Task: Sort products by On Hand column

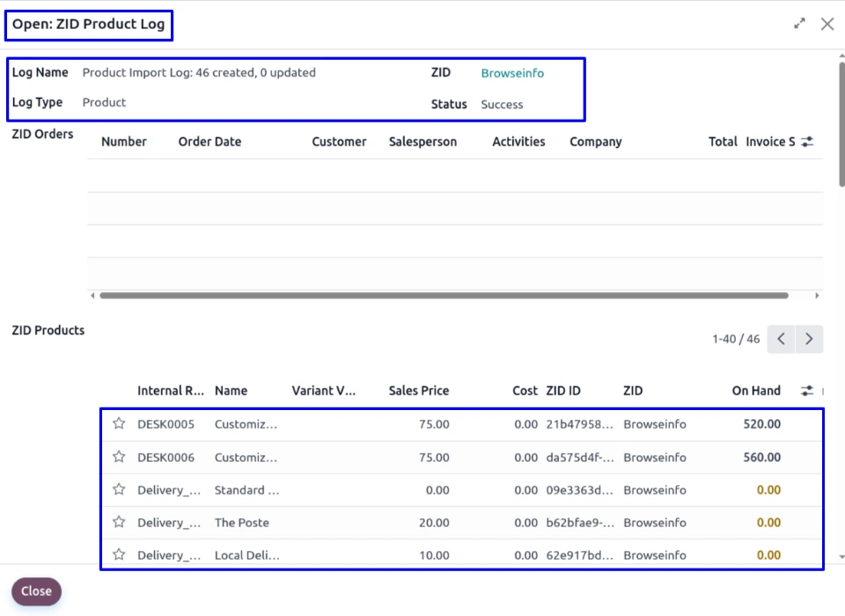Action: [756, 391]
